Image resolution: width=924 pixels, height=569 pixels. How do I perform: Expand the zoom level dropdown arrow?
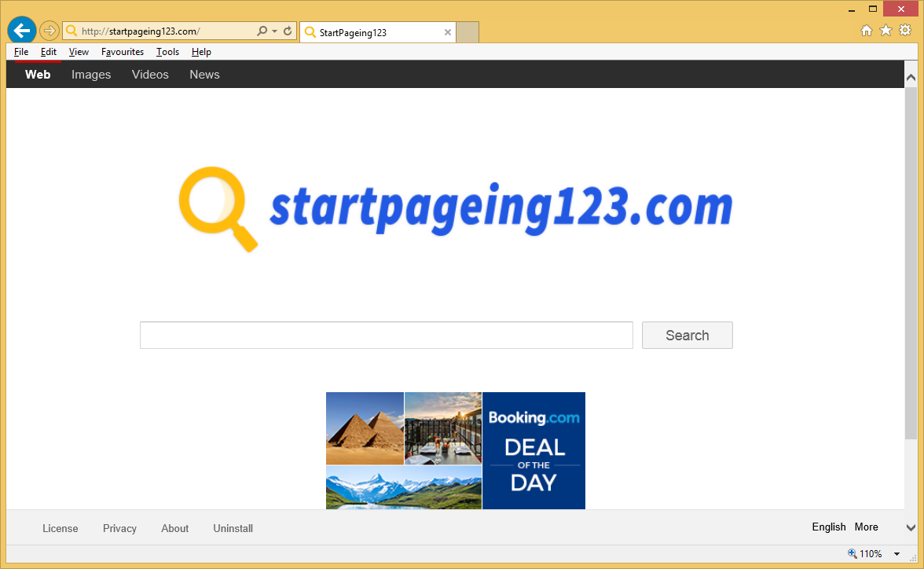(897, 553)
